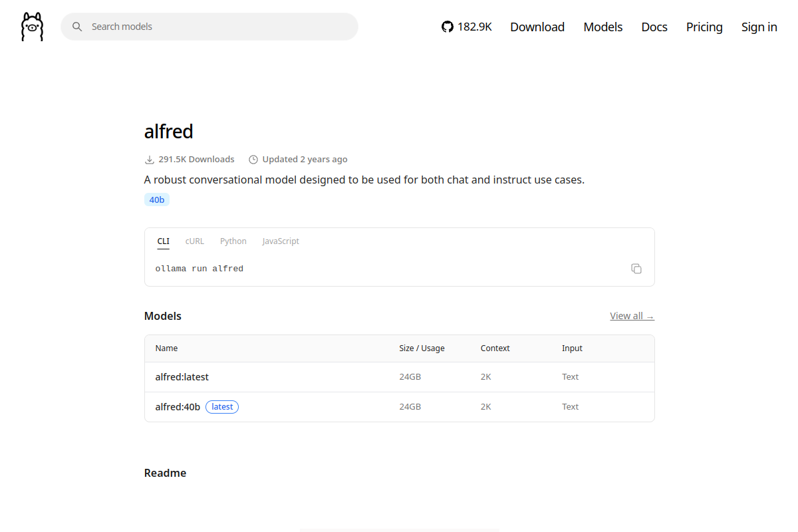Click the search magnifier icon
Screen dimensions: 798x532
tap(77, 27)
